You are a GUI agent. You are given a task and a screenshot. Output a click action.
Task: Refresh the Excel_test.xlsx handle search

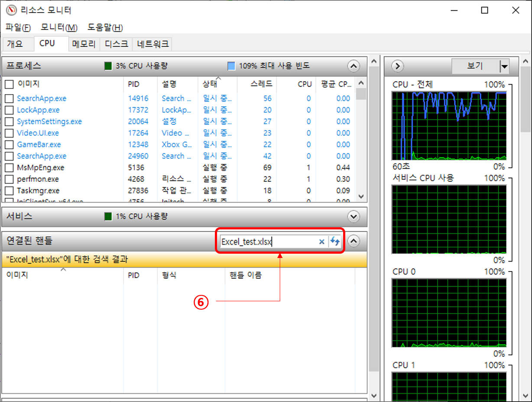(334, 242)
